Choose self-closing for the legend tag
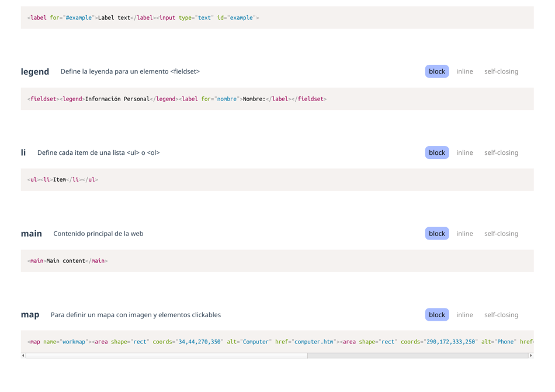 tap(501, 71)
